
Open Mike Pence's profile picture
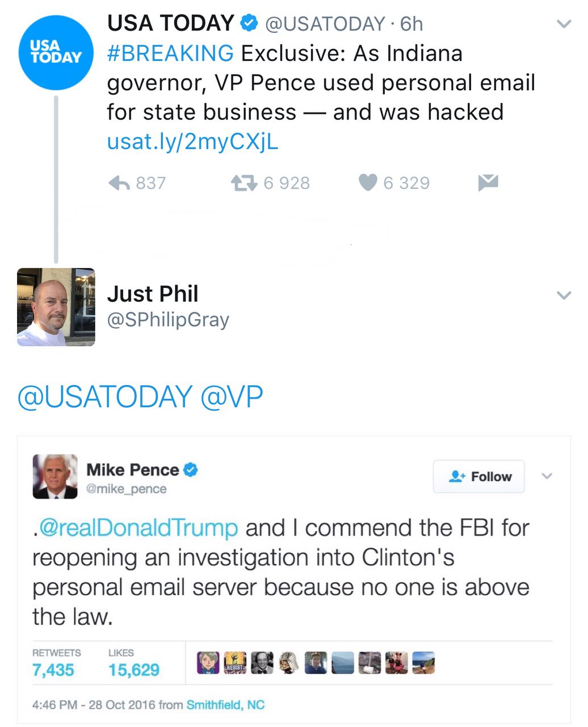click(55, 477)
